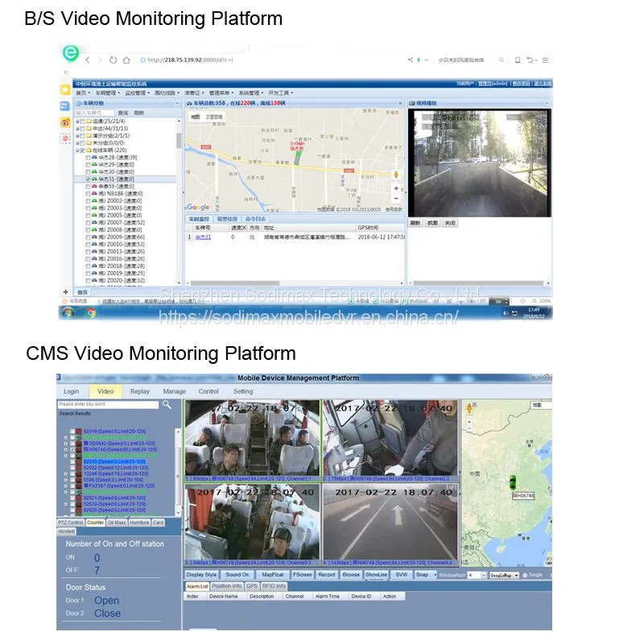Open the CMS Setting tab
Image resolution: width=644 pixels, height=644 pixels.
243,391
